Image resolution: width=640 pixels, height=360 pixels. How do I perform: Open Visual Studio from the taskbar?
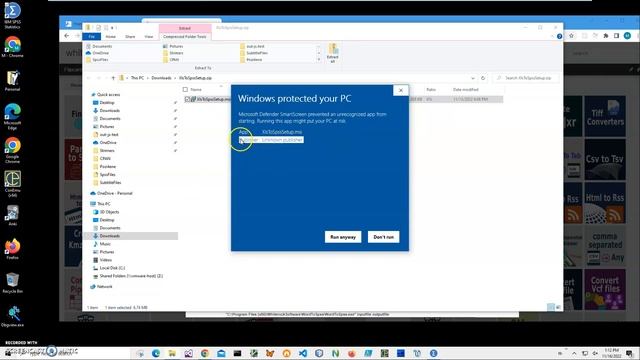pyautogui.click(x=189, y=353)
